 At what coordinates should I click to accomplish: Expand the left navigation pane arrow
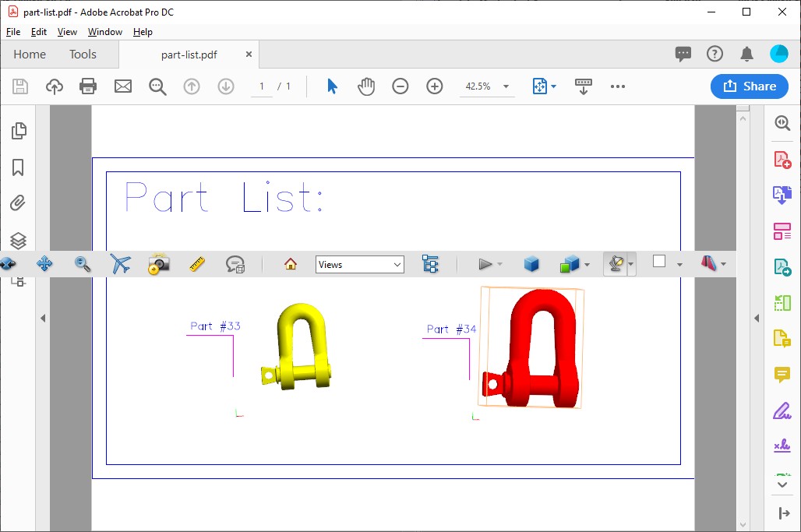click(x=43, y=318)
